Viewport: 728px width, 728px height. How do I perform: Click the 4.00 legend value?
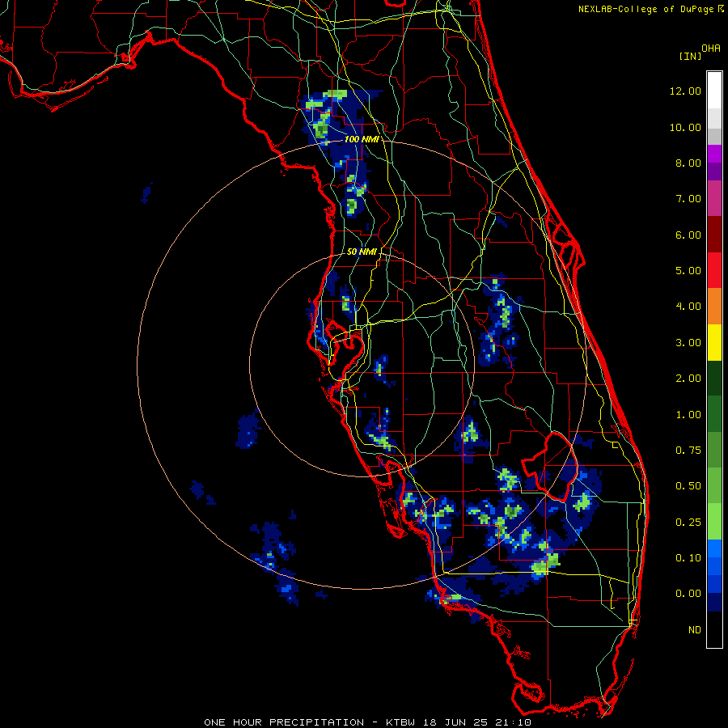coord(688,307)
